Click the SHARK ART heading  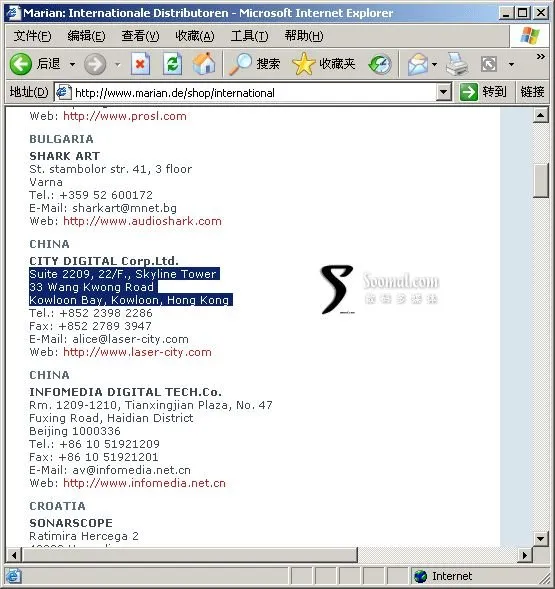[65, 156]
